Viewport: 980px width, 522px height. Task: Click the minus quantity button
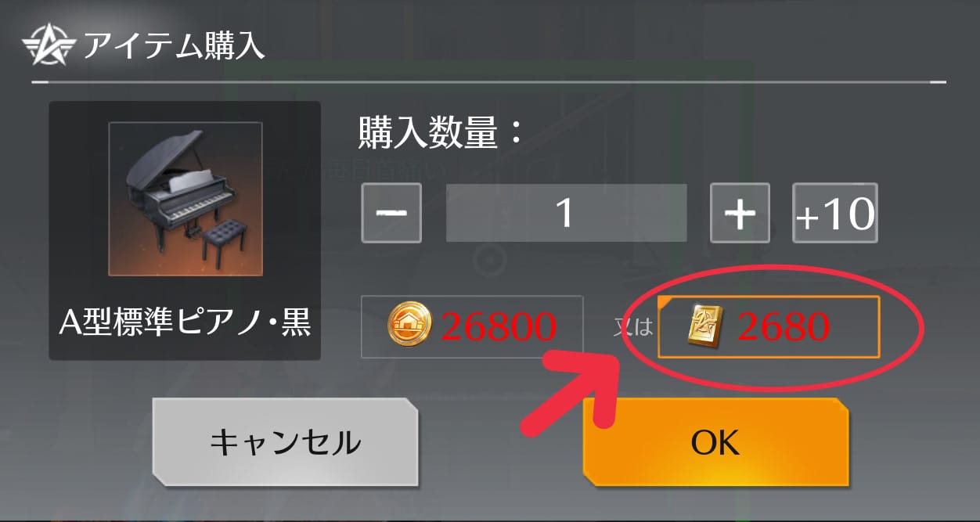pos(391,213)
